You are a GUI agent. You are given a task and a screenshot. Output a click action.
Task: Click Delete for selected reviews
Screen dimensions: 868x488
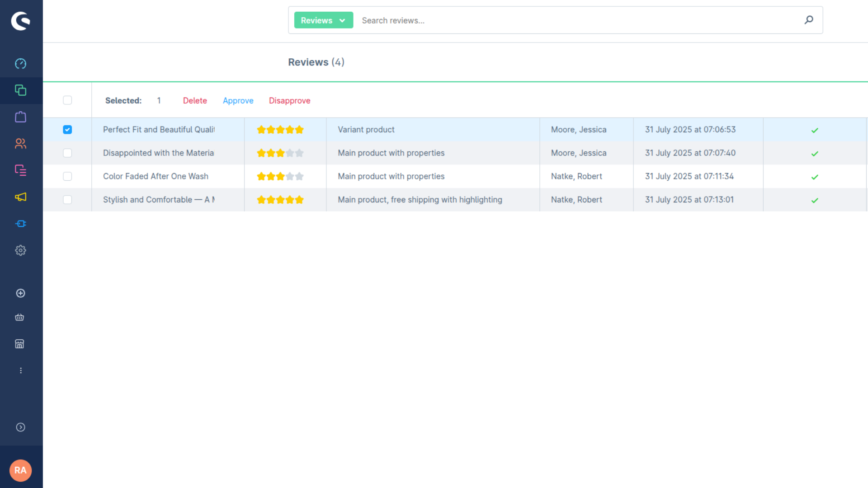pyautogui.click(x=195, y=101)
